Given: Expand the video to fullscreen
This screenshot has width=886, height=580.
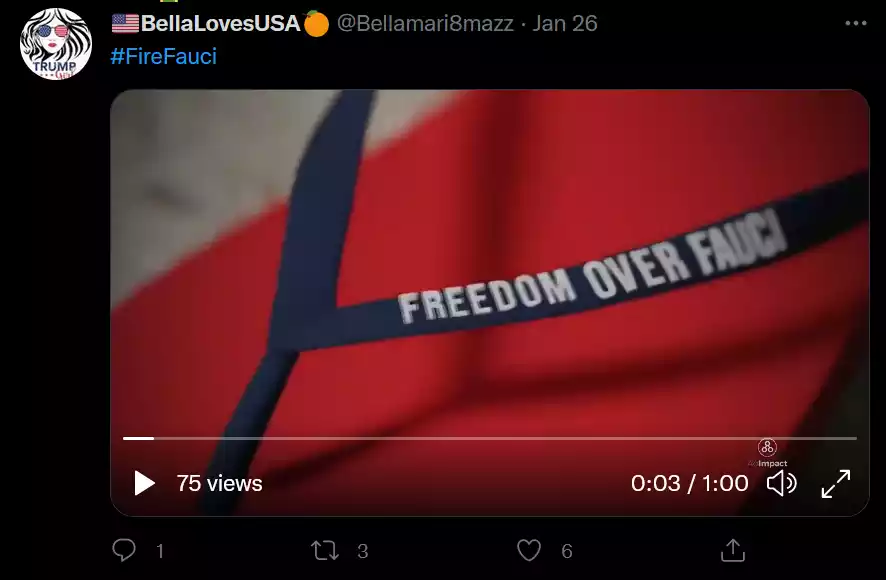Looking at the screenshot, I should pos(836,484).
